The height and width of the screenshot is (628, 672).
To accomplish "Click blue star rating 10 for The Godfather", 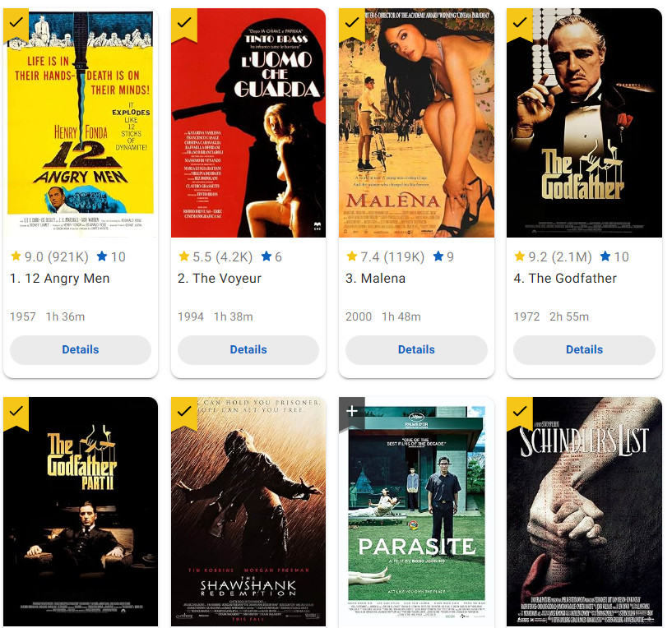I will point(614,256).
